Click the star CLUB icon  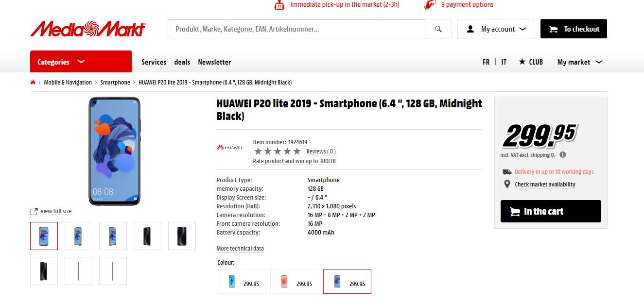tap(522, 62)
